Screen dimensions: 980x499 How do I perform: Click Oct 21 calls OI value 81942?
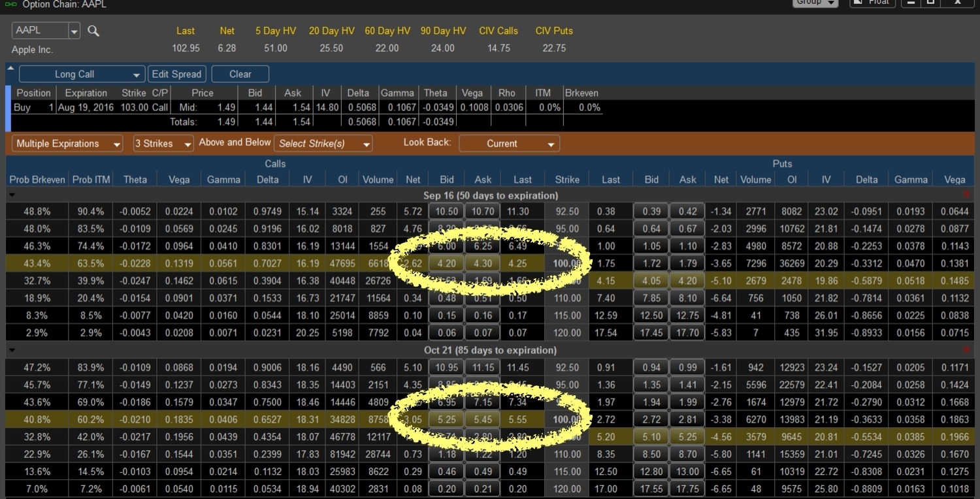coord(342,454)
